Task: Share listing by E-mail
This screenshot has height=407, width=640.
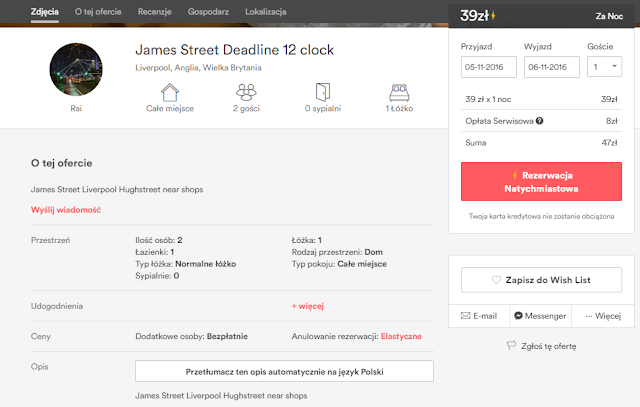Action: tap(479, 315)
